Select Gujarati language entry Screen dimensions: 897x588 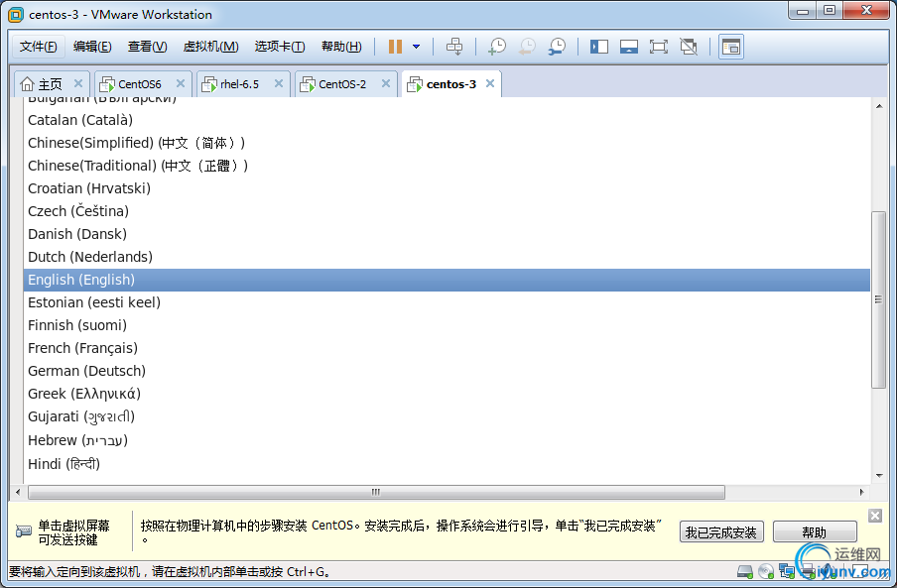click(x=447, y=417)
